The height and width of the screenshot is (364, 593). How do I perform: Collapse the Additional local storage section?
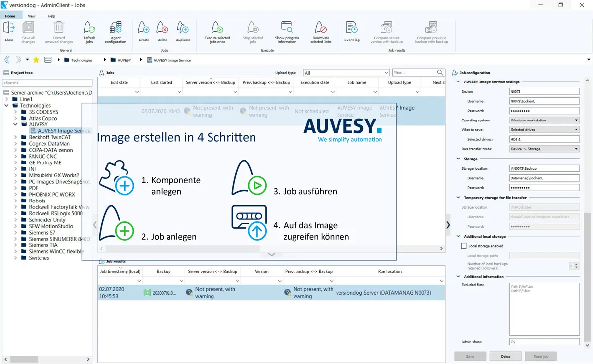coord(458,236)
